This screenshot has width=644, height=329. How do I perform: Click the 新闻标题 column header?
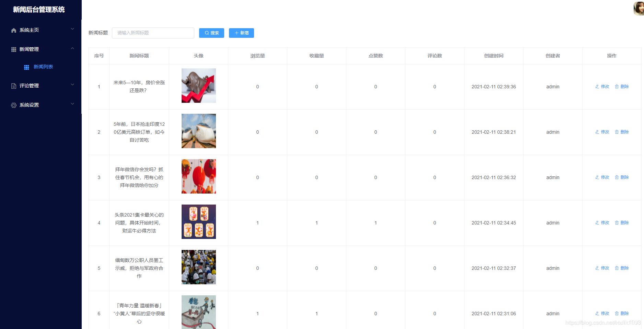pos(139,56)
